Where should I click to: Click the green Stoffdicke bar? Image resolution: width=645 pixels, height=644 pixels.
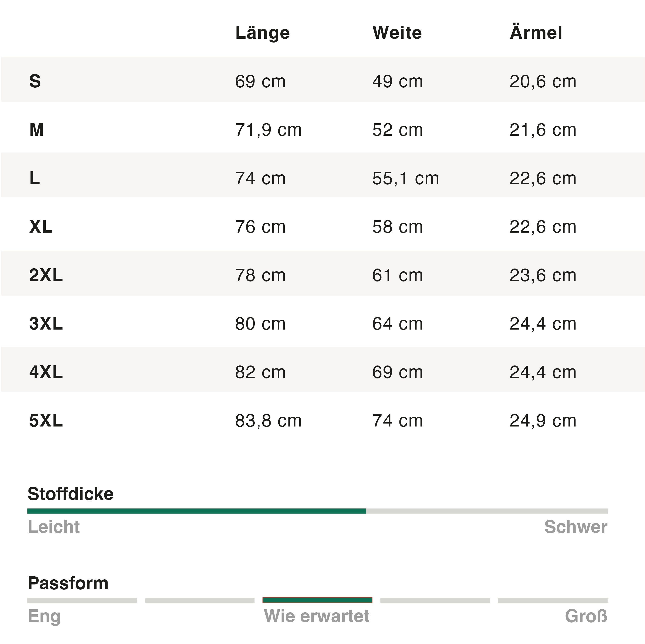pos(196,511)
